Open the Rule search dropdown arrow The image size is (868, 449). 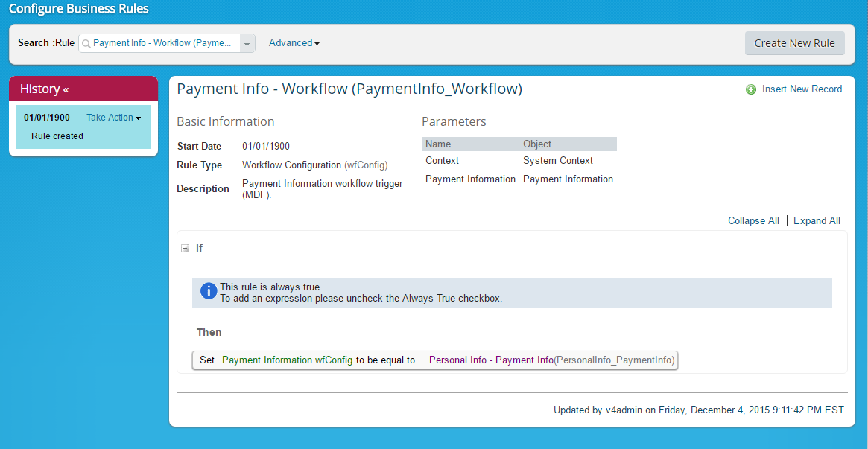[x=247, y=43]
